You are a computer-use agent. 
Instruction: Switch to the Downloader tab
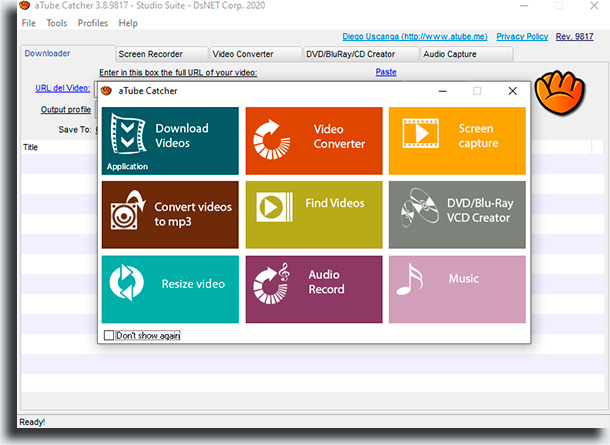click(x=67, y=54)
